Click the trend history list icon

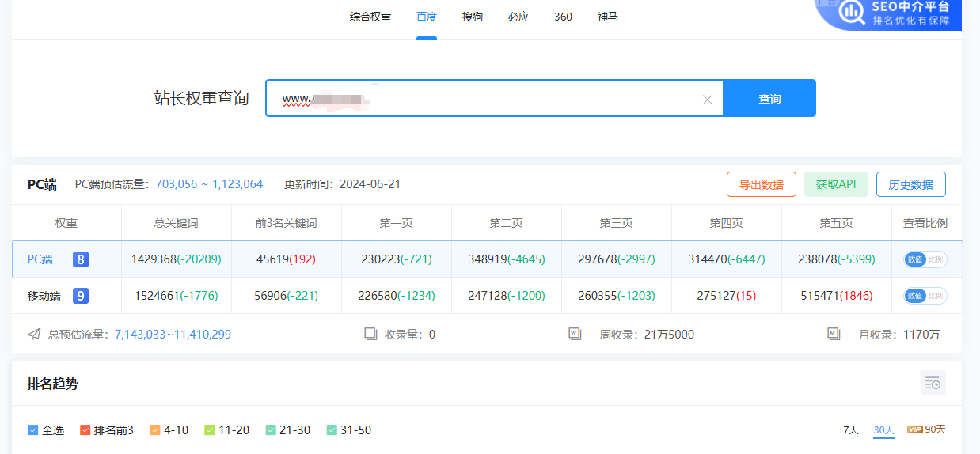(933, 383)
